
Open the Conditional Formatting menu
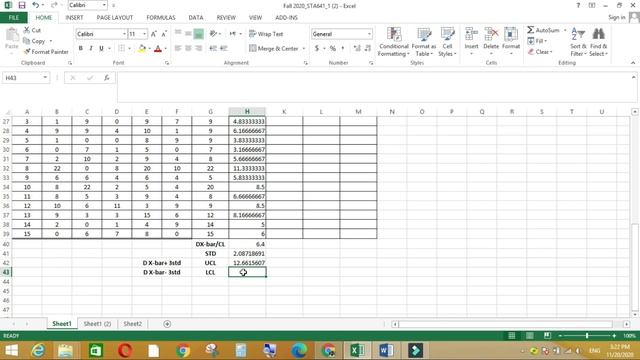point(393,42)
